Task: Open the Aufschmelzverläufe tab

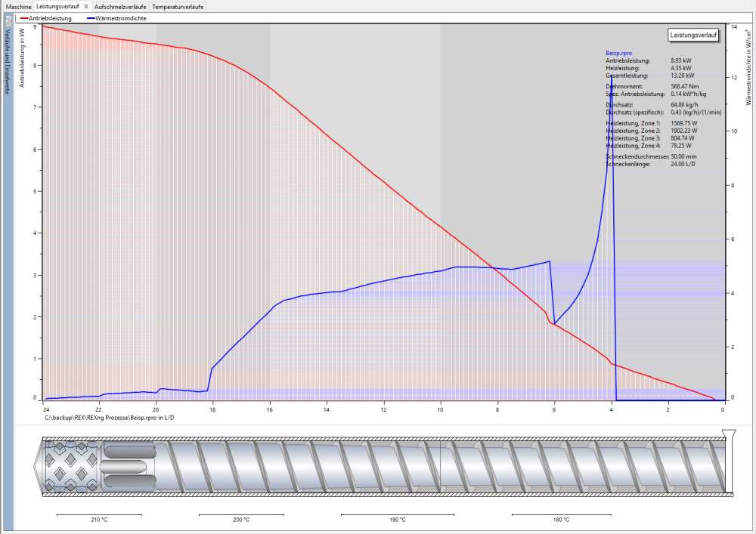Action: [x=120, y=7]
